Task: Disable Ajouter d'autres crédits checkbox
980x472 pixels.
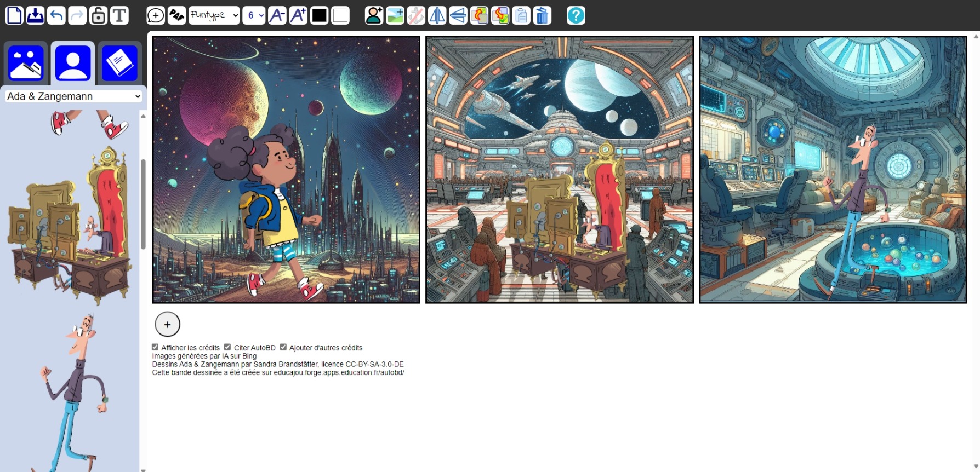Action: pos(283,347)
